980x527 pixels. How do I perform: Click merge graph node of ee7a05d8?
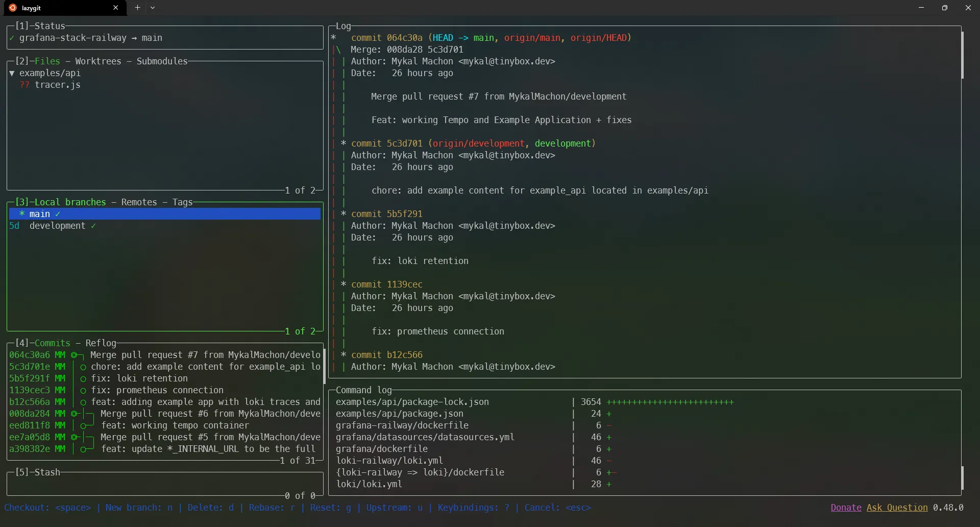[x=74, y=437]
